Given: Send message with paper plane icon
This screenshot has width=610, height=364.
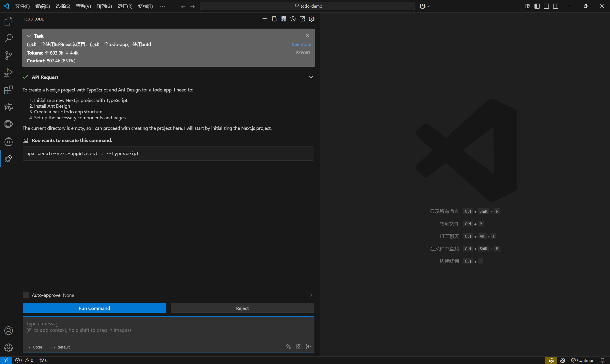Looking at the screenshot, I should click(x=309, y=346).
